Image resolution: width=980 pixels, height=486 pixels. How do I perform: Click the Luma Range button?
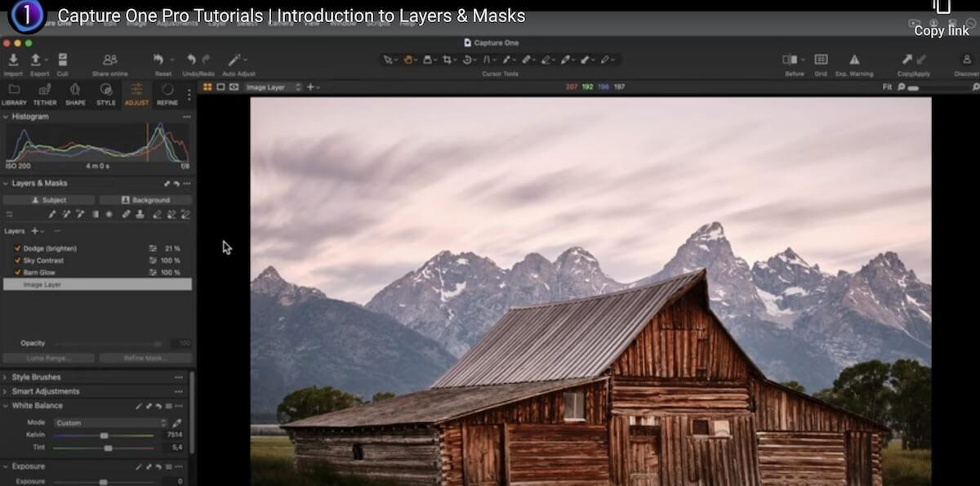click(x=49, y=358)
